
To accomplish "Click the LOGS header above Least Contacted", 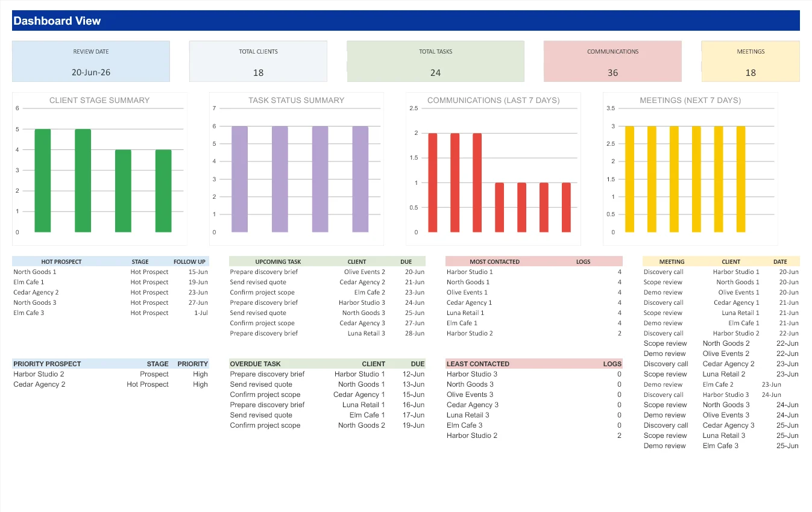I will click(x=612, y=364).
